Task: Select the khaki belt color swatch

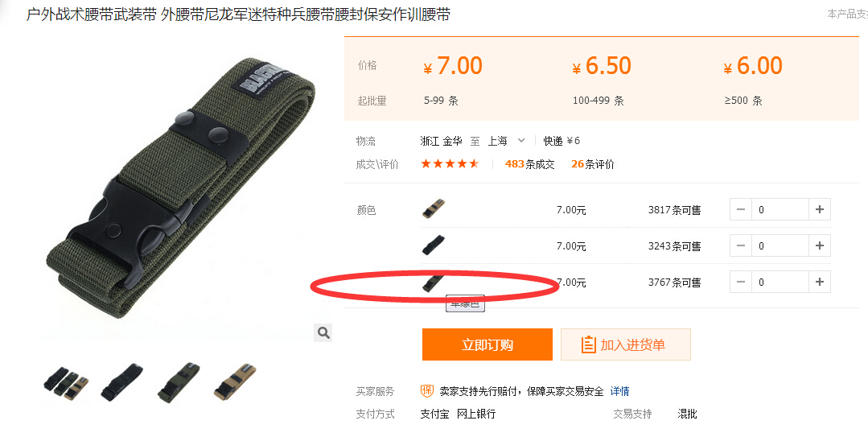Action: [434, 208]
